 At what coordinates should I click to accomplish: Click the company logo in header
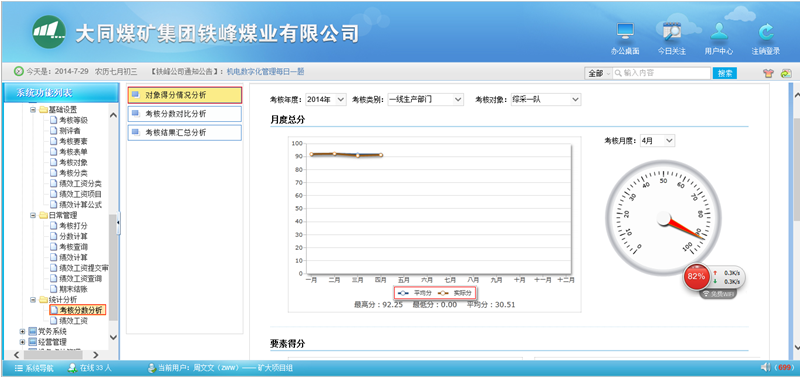tap(49, 32)
